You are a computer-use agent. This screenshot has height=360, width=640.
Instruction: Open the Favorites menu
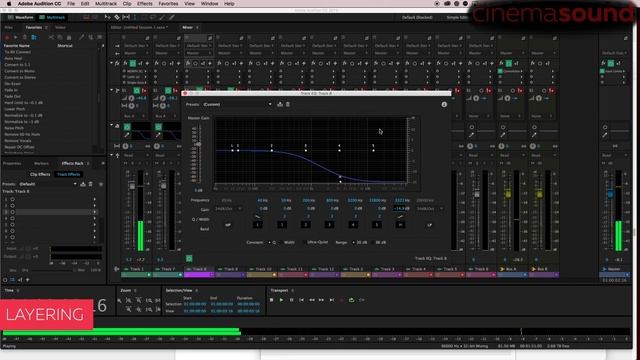pos(168,4)
